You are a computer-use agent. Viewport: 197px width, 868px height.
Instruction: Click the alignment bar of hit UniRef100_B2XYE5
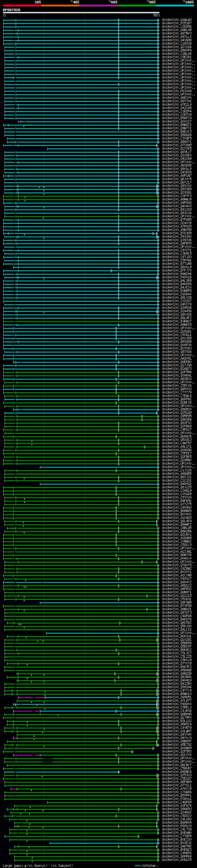103,149
